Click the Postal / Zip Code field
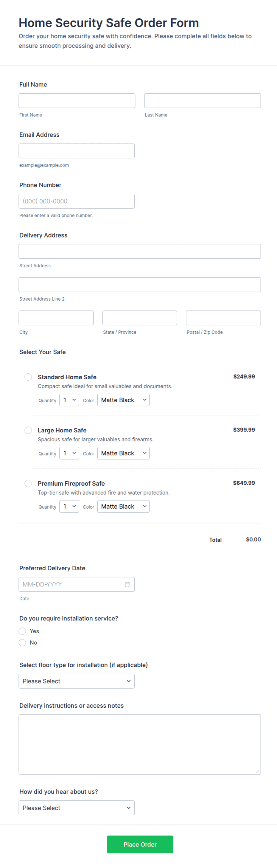The height and width of the screenshot is (868, 277). [x=223, y=318]
